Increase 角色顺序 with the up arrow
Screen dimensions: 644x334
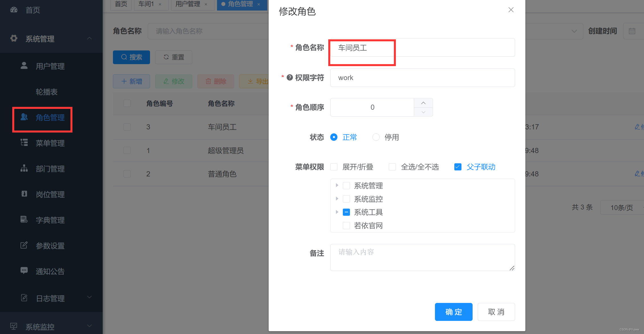[423, 103]
